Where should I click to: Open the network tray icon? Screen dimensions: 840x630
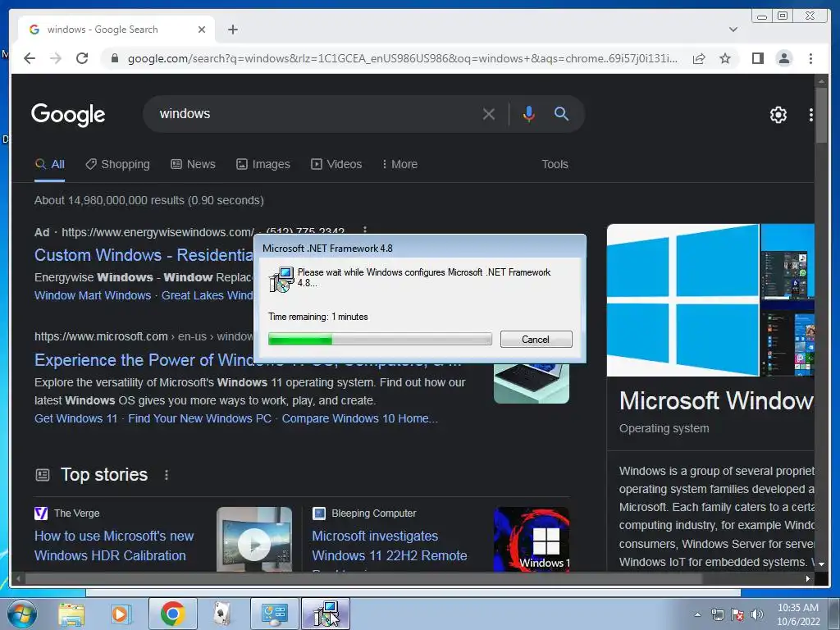[x=718, y=614]
